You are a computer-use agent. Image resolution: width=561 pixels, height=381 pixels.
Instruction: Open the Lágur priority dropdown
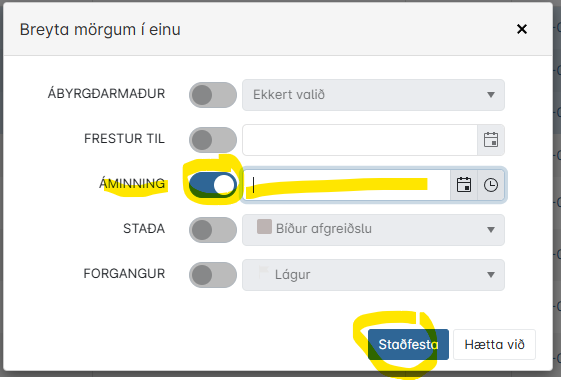pos(374,275)
